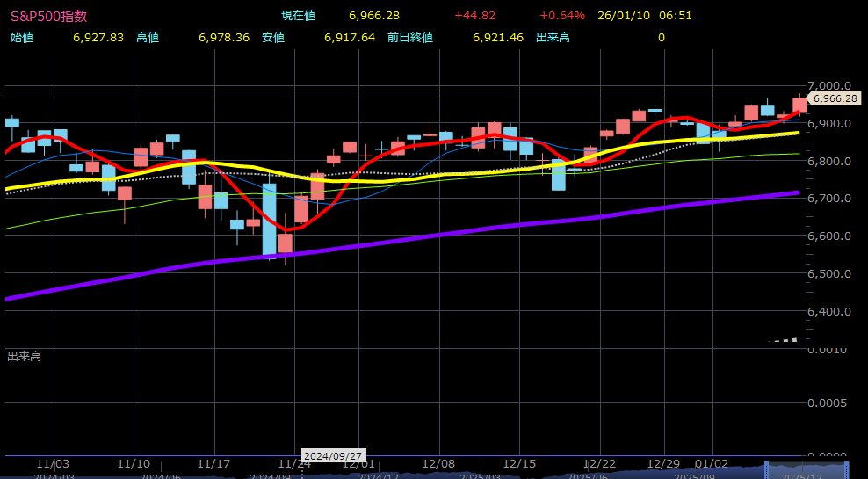The width and height of the screenshot is (868, 479).
Task: Click the tall blue candlestick before 11/24
Action: click(x=269, y=220)
